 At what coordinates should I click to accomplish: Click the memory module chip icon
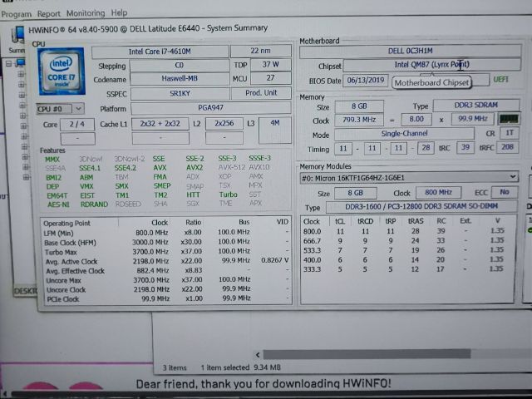click(x=508, y=119)
